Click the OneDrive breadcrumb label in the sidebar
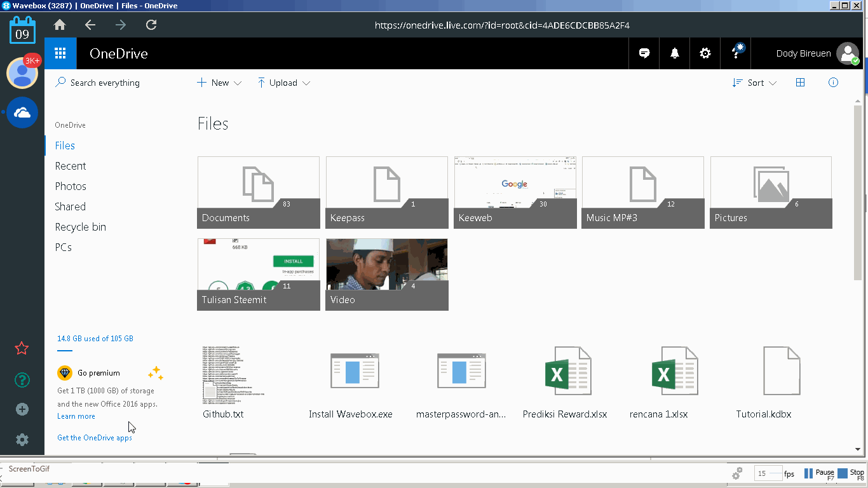 click(70, 125)
